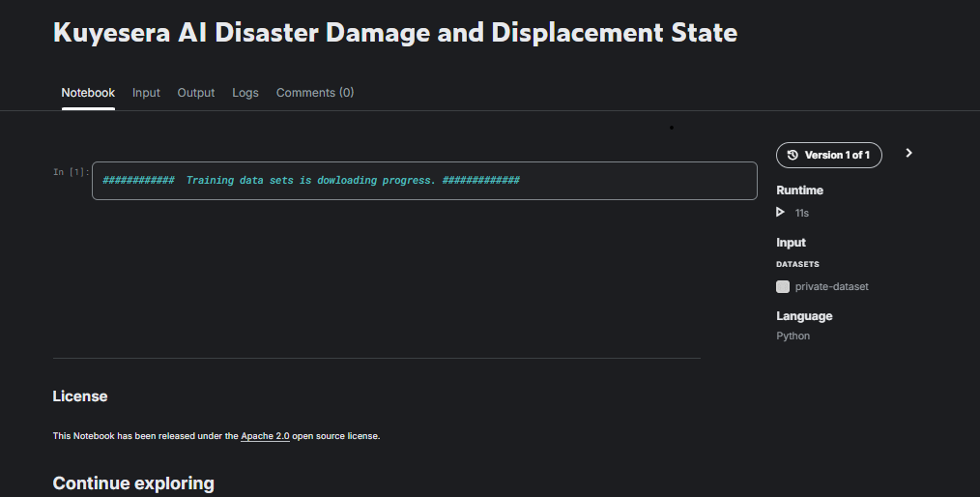This screenshot has width=980, height=497.
Task: Click the Runtime play triangle icon
Action: pyautogui.click(x=781, y=212)
